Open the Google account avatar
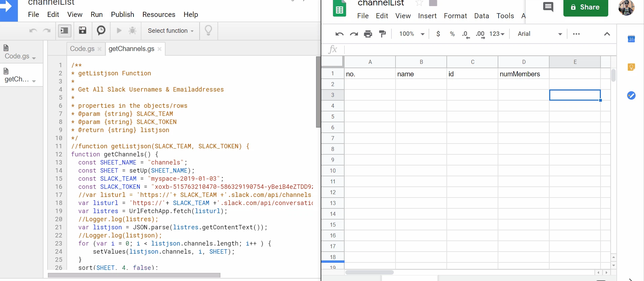This screenshot has height=281, width=644. (626, 7)
